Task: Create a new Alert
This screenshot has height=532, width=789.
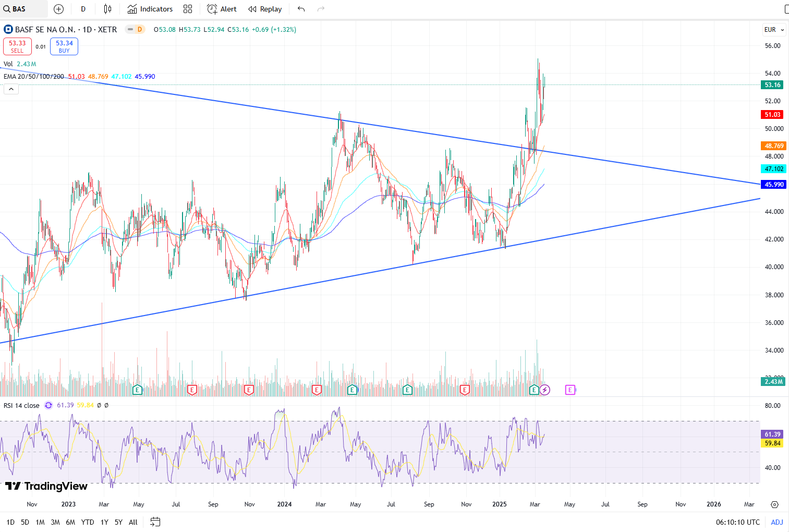Action: (x=222, y=9)
